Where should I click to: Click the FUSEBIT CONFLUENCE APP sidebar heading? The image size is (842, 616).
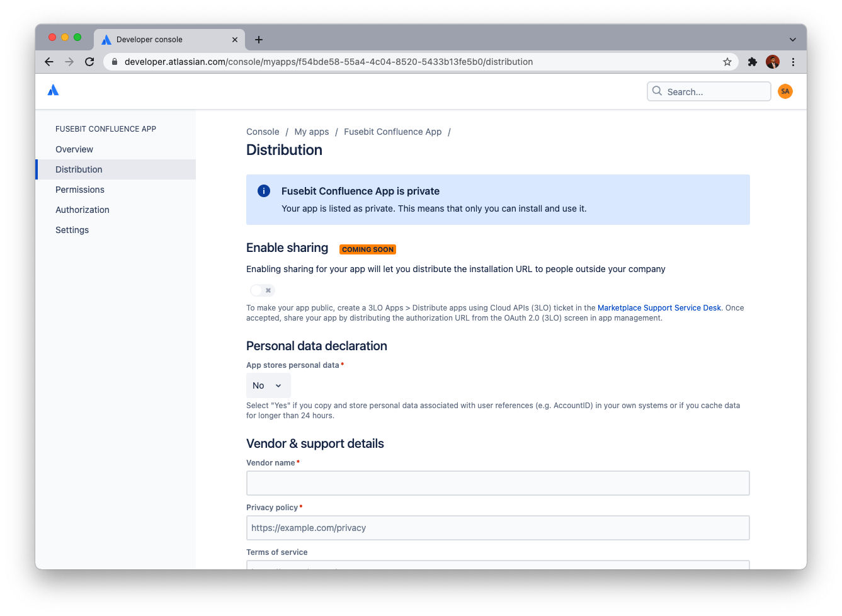point(106,129)
